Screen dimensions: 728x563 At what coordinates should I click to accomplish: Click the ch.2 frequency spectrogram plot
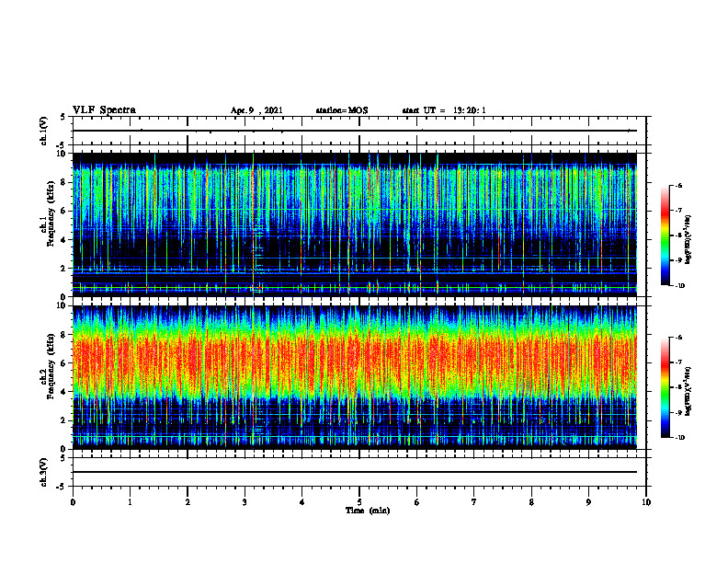click(355, 377)
